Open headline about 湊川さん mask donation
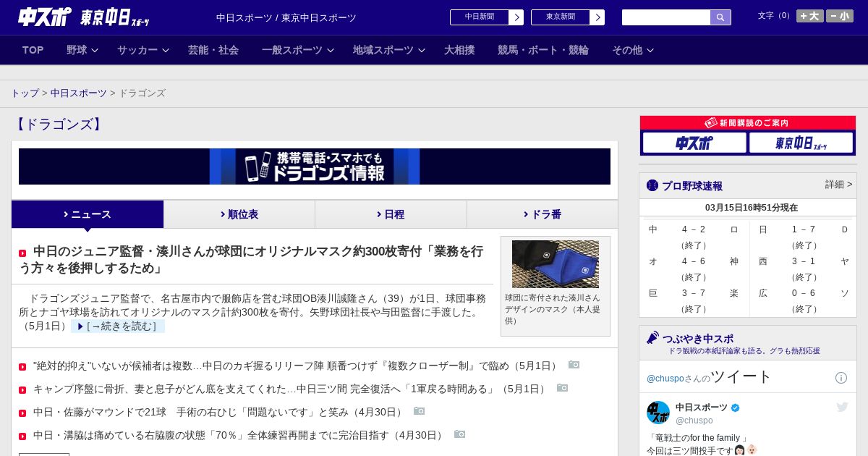Image resolution: width=868 pixels, height=456 pixels. (251, 260)
